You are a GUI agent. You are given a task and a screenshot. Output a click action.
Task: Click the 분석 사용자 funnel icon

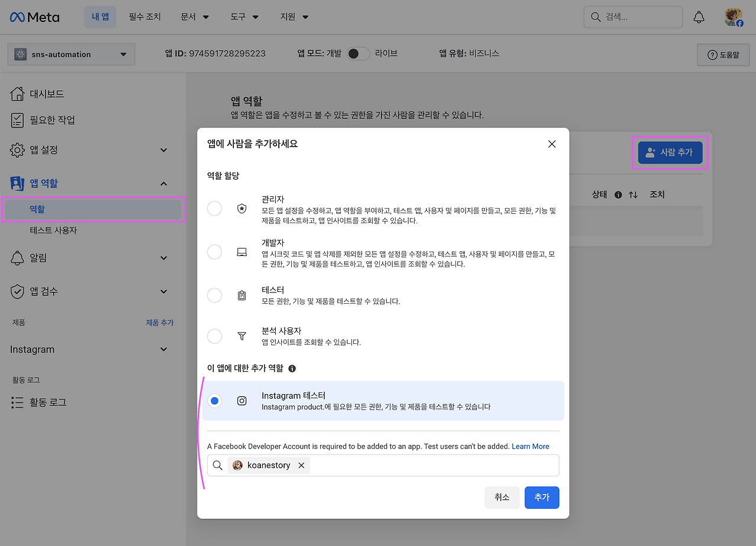click(242, 336)
